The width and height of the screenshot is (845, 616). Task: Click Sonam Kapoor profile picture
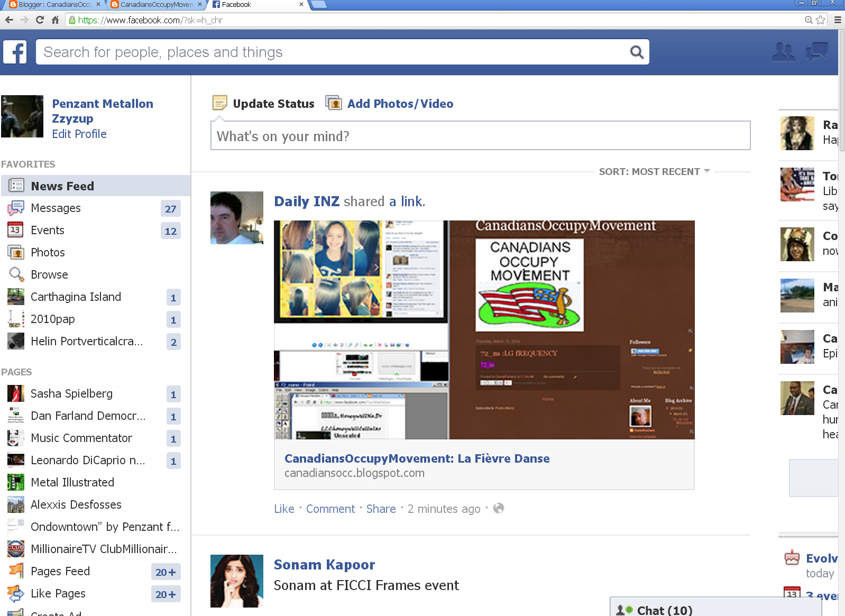coord(237,581)
